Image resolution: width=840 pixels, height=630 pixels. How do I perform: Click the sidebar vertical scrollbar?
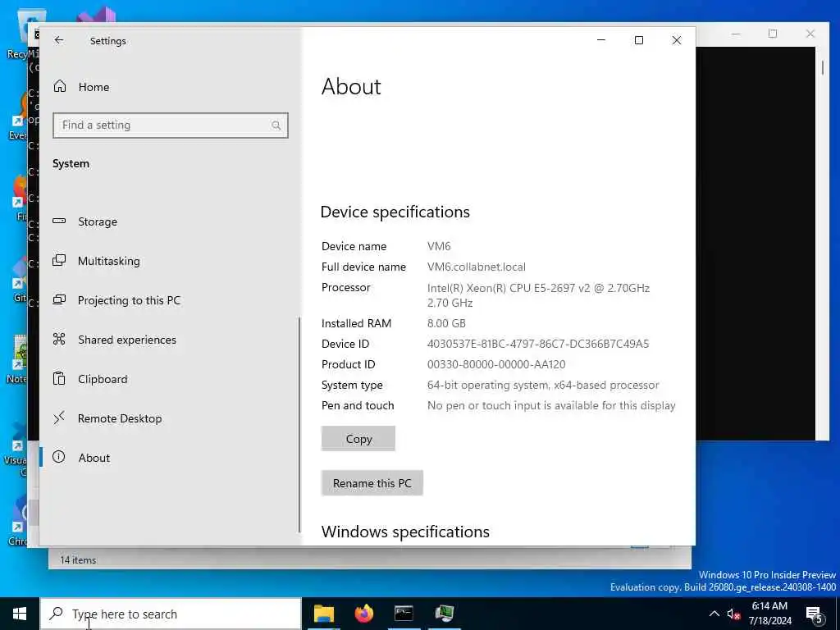click(x=299, y=424)
